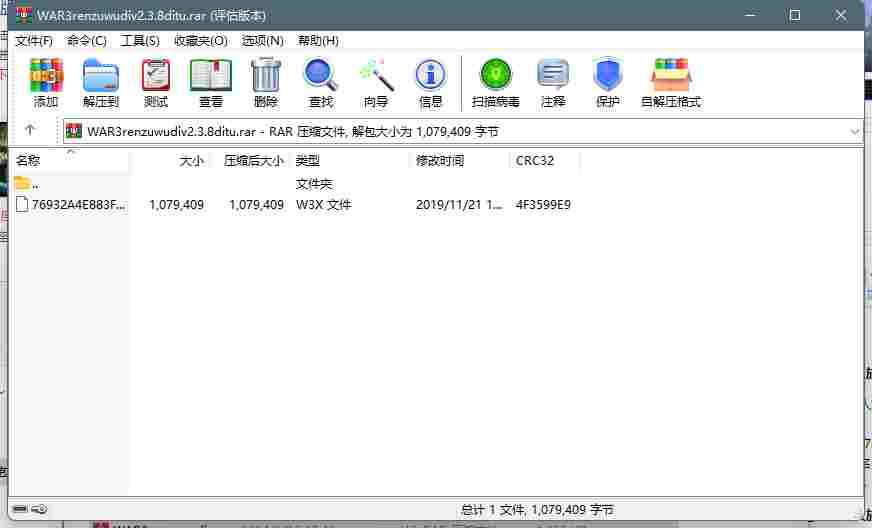Open the Find (查找) magnifier tool
The image size is (872, 528).
[x=321, y=82]
